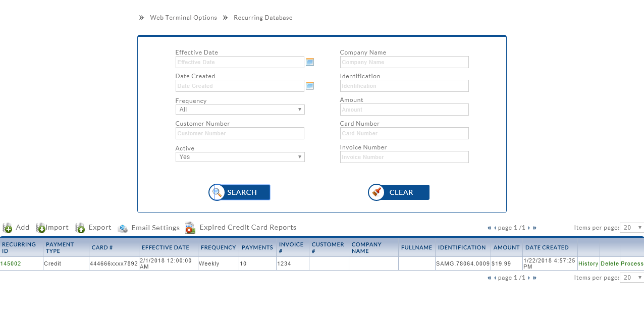
Task: Expand the Frequency dropdown
Action: click(240, 110)
